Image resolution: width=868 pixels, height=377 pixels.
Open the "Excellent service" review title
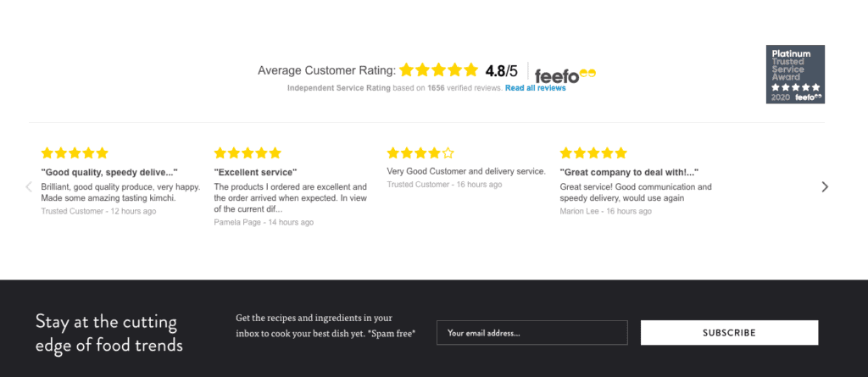pyautogui.click(x=255, y=172)
